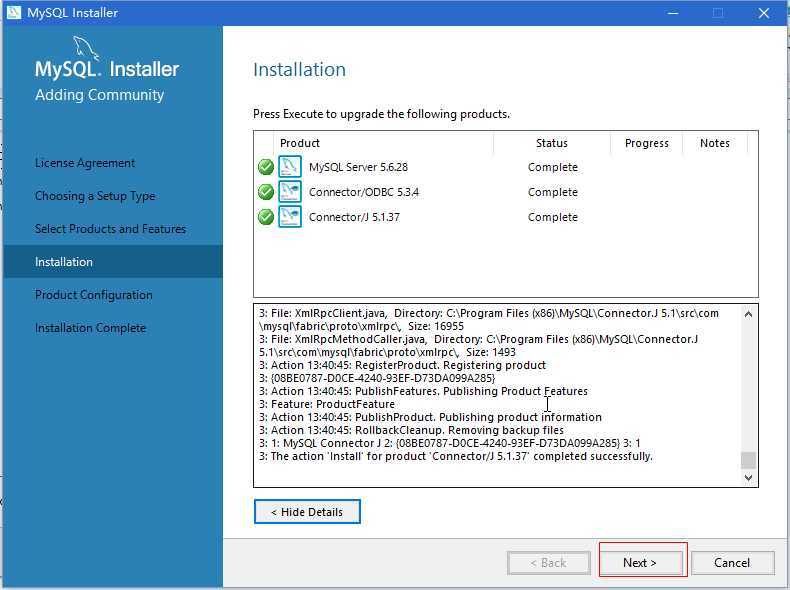Click the MySQL dolphin logo in sidebar
This screenshot has width=790, height=590.
[86, 48]
